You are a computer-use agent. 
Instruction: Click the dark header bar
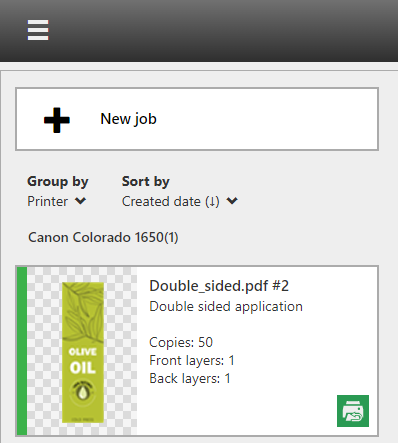point(199,31)
